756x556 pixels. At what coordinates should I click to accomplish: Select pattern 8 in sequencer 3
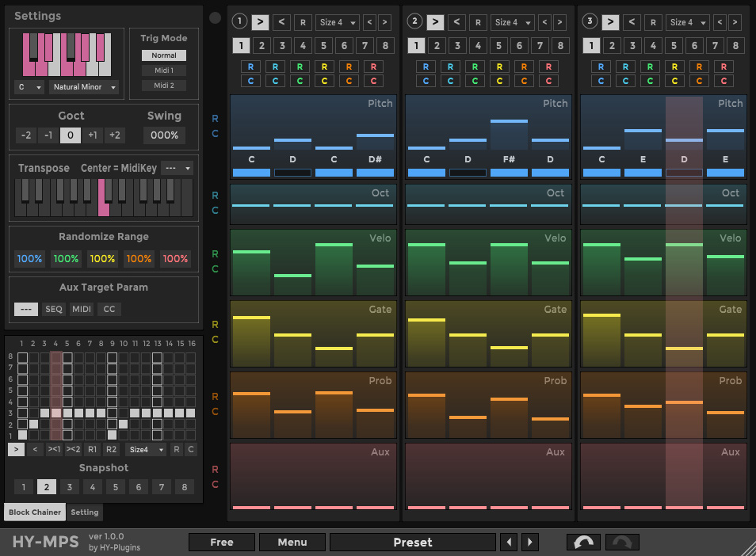pos(735,46)
